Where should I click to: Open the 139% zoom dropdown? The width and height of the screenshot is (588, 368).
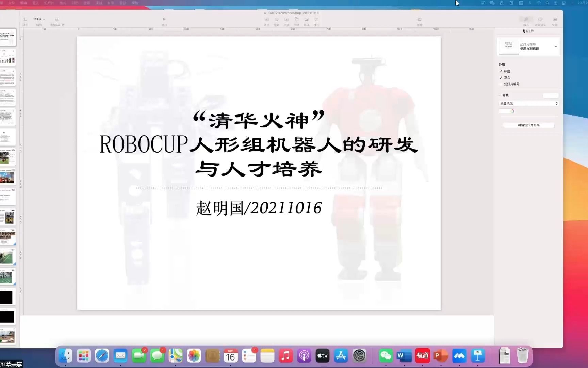[x=39, y=19]
